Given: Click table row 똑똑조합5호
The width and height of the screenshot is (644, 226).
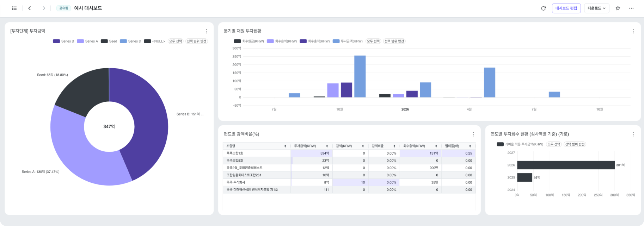Looking at the screenshot, I should click(x=349, y=161).
